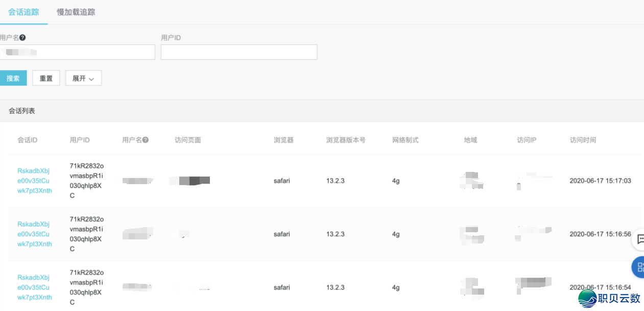
Task: Focus the 用户名 input field
Action: (x=78, y=52)
